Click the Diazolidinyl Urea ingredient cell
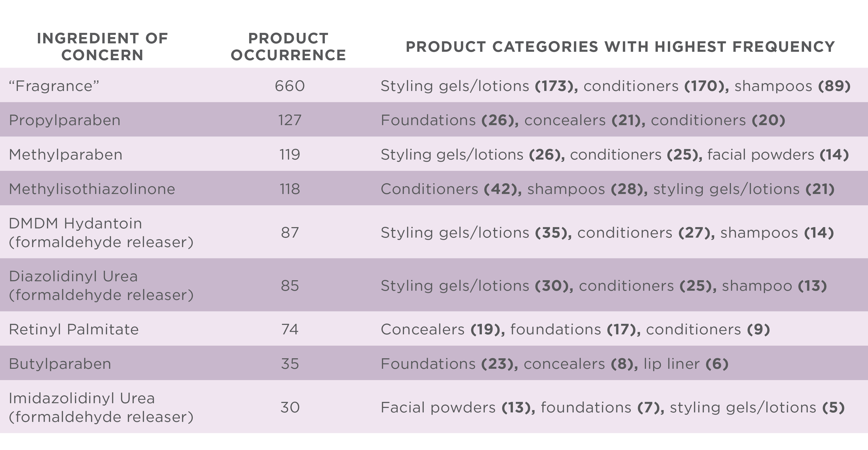The height and width of the screenshot is (450, 868). tap(101, 286)
